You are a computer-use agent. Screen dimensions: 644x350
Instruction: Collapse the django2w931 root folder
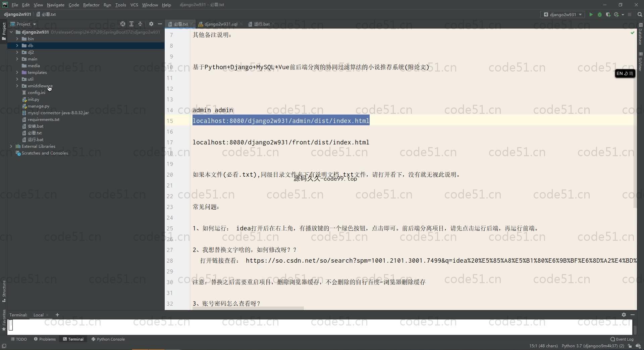pyautogui.click(x=11, y=32)
